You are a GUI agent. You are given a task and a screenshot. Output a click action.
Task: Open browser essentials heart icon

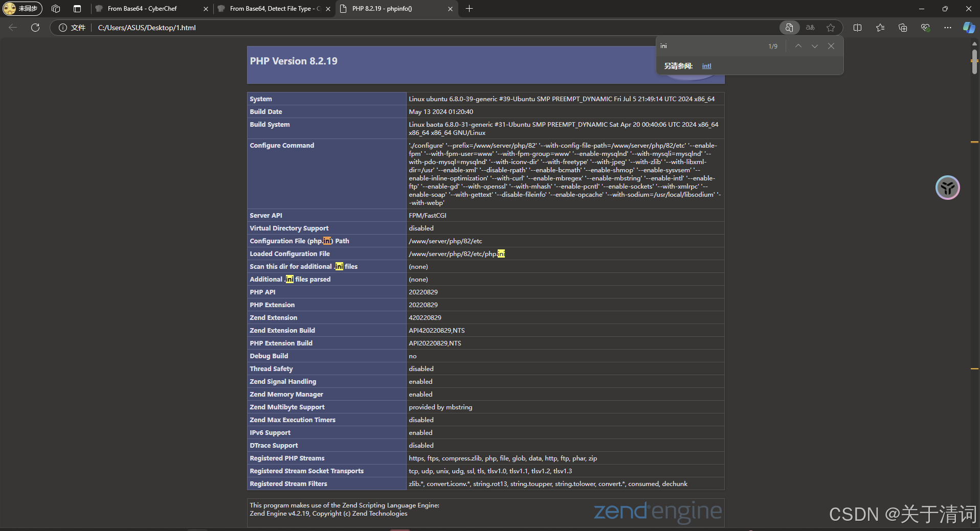coord(925,28)
